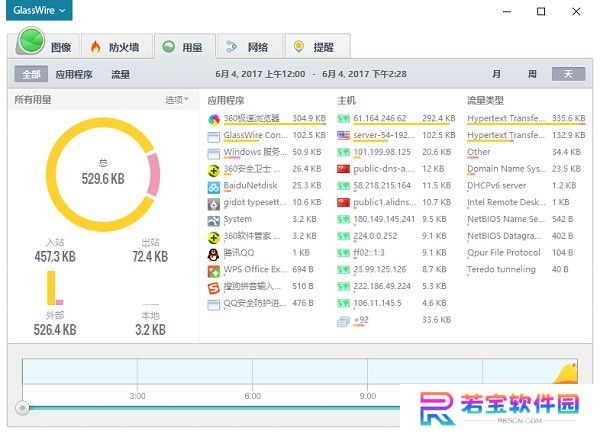Switch to the 图像 tab

(48, 46)
